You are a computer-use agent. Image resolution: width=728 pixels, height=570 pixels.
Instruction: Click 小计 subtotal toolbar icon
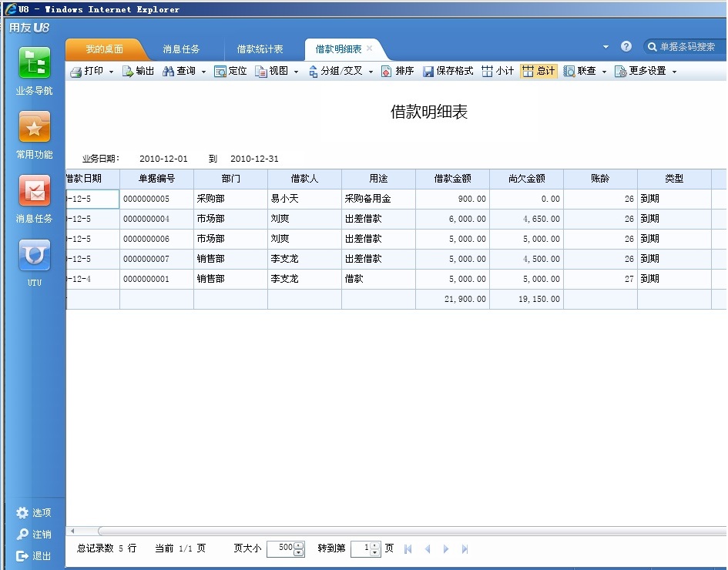[487, 72]
